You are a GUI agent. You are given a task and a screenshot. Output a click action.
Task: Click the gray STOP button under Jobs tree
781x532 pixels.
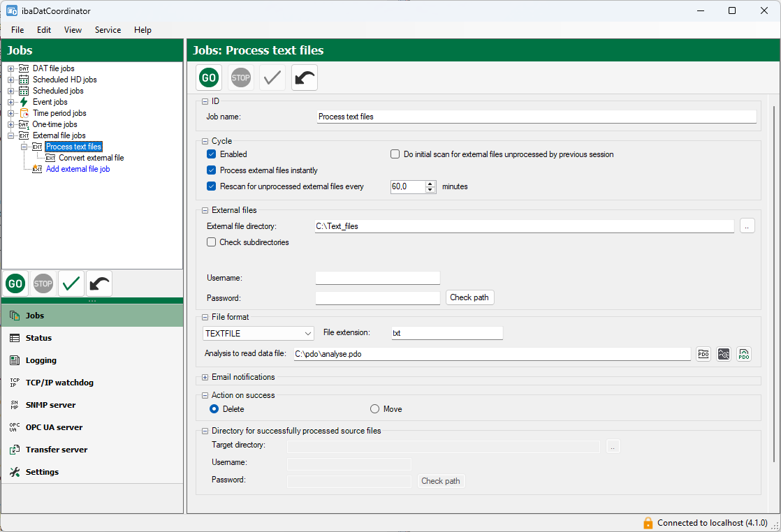[x=43, y=283]
